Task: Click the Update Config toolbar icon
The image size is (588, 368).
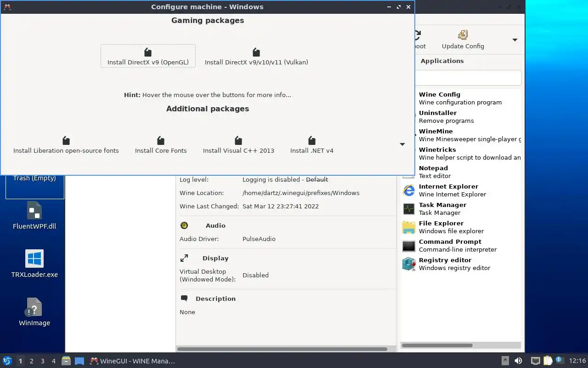Action: 463,40
